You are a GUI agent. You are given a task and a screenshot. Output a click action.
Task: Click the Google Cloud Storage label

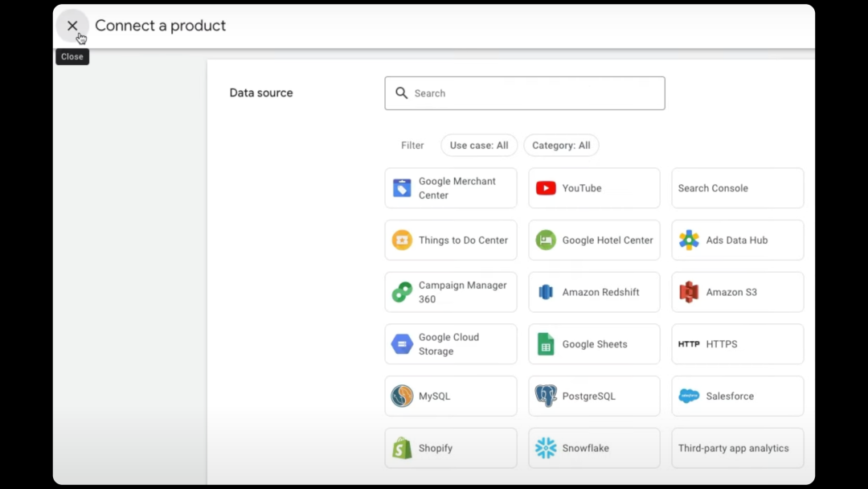click(x=448, y=344)
